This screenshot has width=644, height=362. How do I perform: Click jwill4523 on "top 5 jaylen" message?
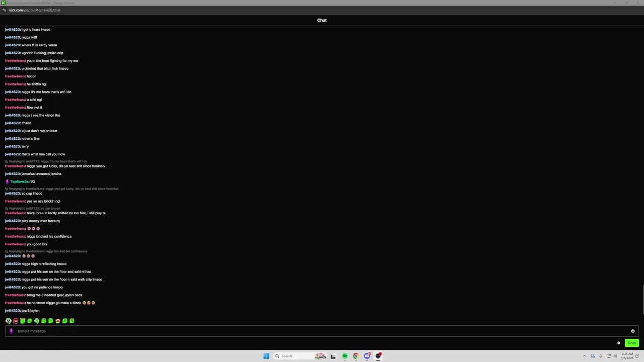click(13, 311)
